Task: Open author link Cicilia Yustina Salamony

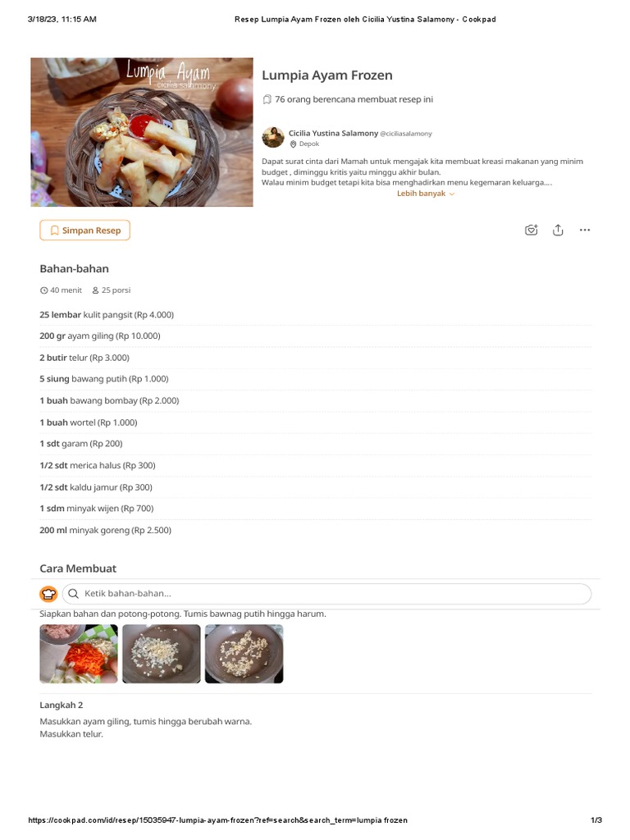Action: pyautogui.click(x=333, y=134)
